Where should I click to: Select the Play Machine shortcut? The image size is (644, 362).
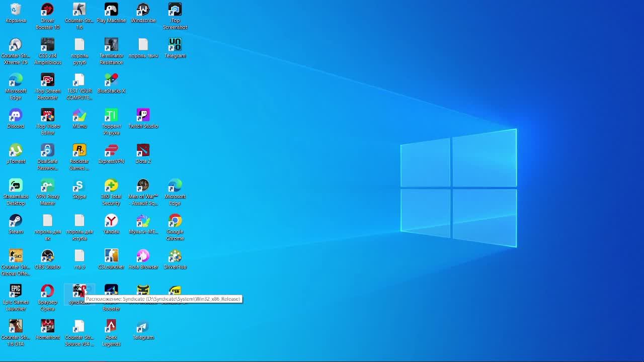click(x=111, y=14)
